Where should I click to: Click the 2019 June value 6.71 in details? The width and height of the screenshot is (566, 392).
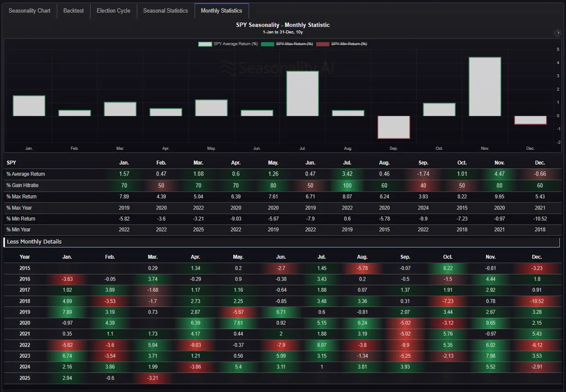click(x=281, y=312)
